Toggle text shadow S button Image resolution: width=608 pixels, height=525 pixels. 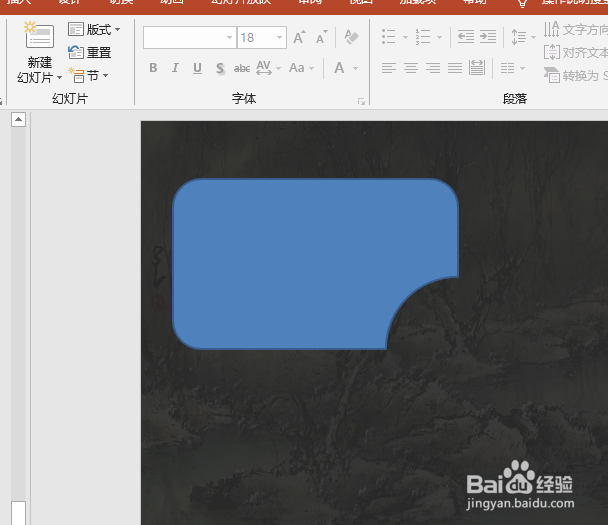pos(220,69)
